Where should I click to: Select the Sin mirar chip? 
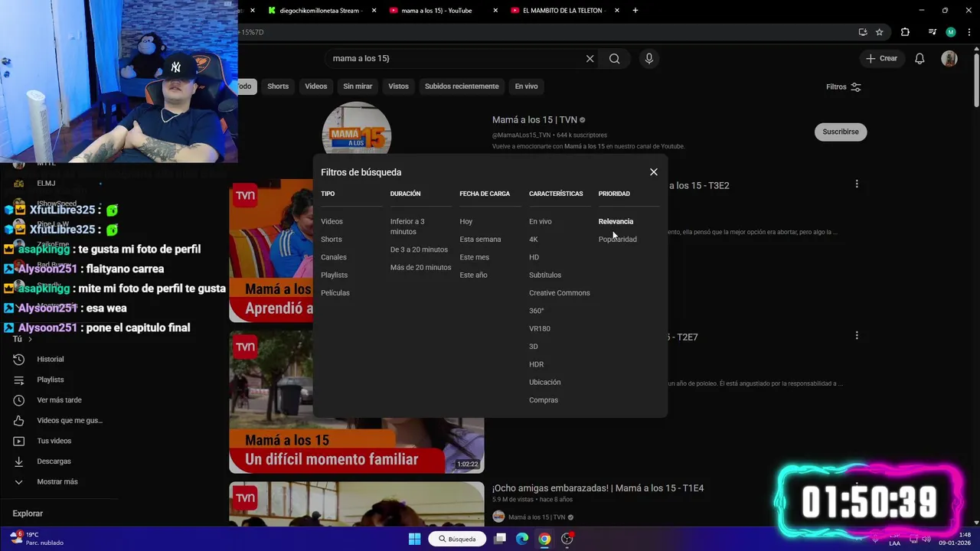click(358, 86)
